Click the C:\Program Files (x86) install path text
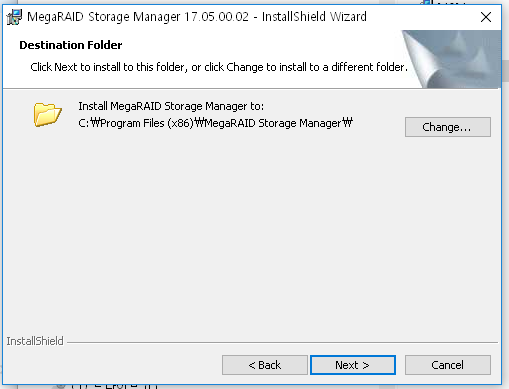509x389 pixels. point(215,123)
